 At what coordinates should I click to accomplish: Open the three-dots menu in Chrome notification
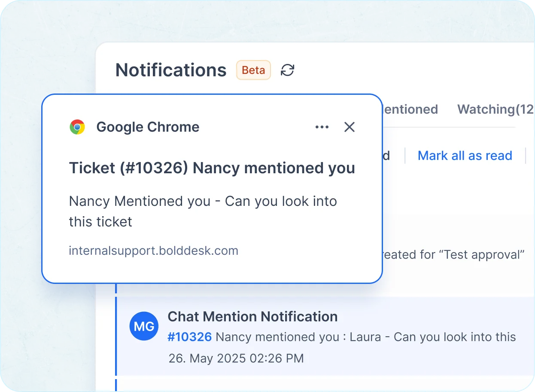(x=322, y=127)
